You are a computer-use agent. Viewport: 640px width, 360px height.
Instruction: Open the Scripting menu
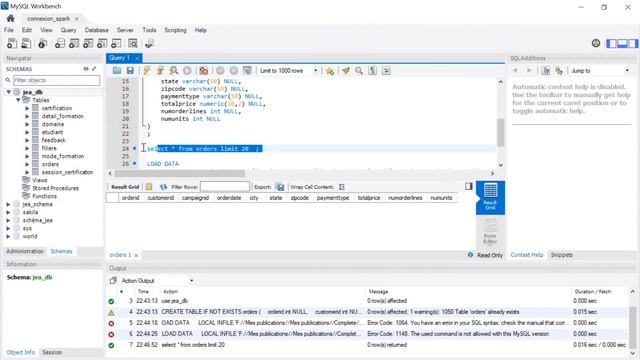(x=175, y=30)
